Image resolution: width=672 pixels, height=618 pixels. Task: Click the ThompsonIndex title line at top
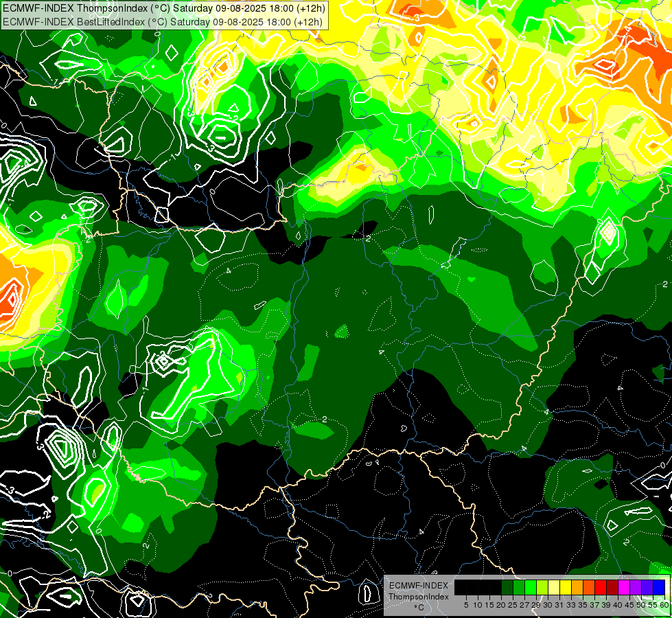pyautogui.click(x=164, y=8)
